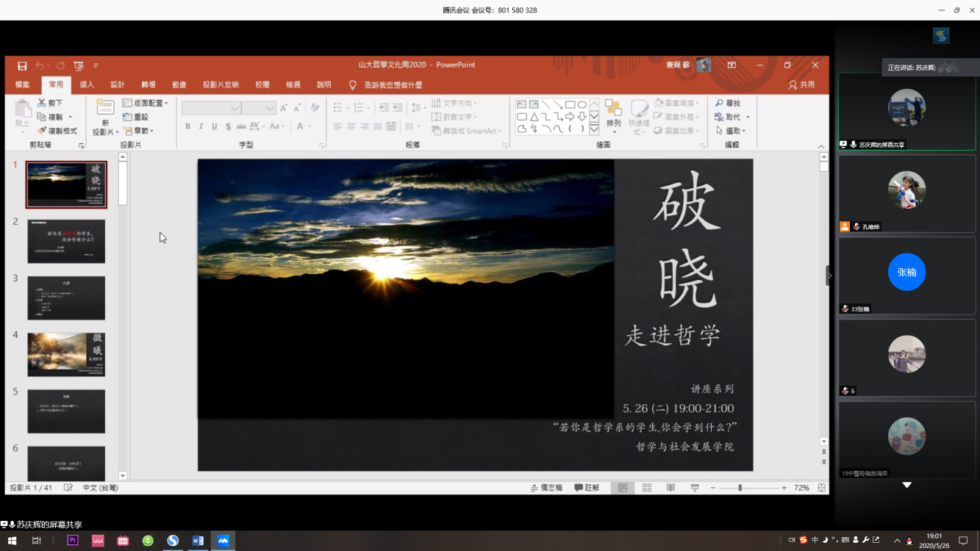This screenshot has height=551, width=980.
Task: Expand the Layout (版面配置) dropdown
Action: point(146,104)
